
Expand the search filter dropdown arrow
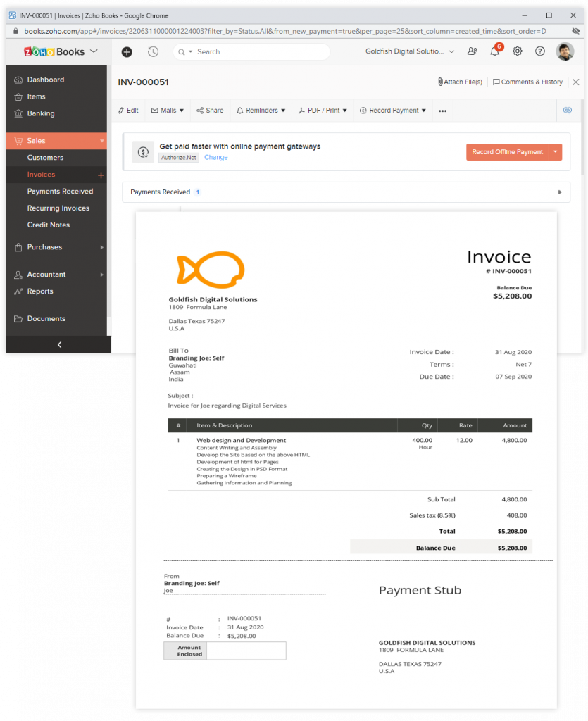pyautogui.click(x=190, y=52)
